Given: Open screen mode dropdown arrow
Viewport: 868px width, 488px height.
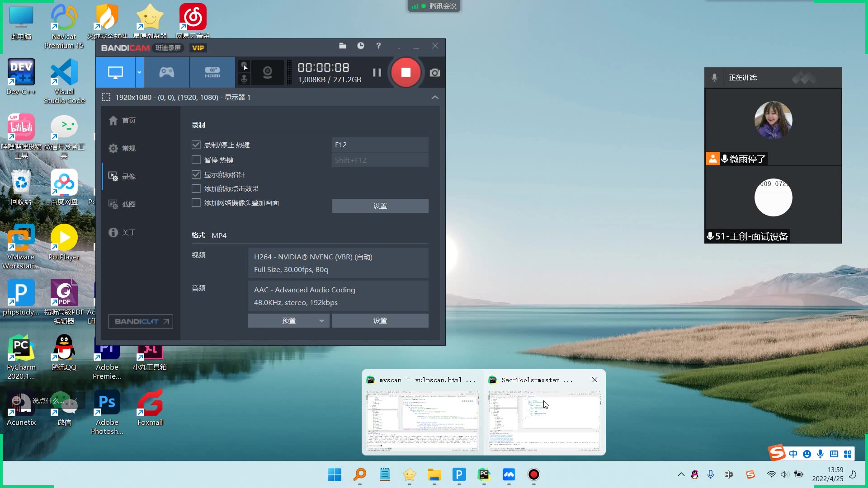Looking at the screenshot, I should (139, 72).
